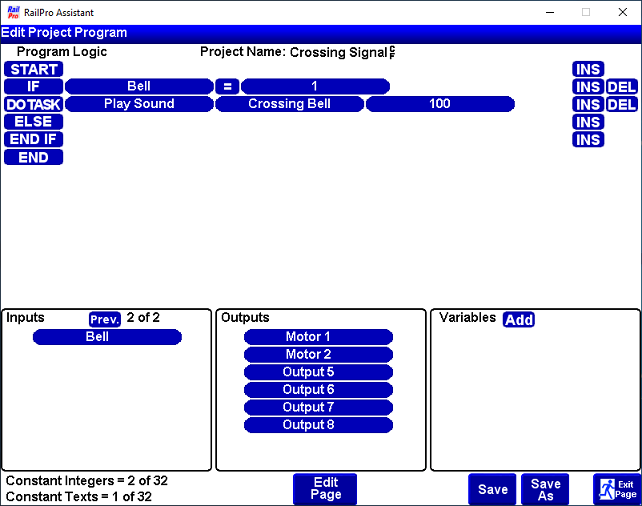The width and height of the screenshot is (642, 506).
Task: Select Output 8 from Outputs list
Action: point(318,425)
